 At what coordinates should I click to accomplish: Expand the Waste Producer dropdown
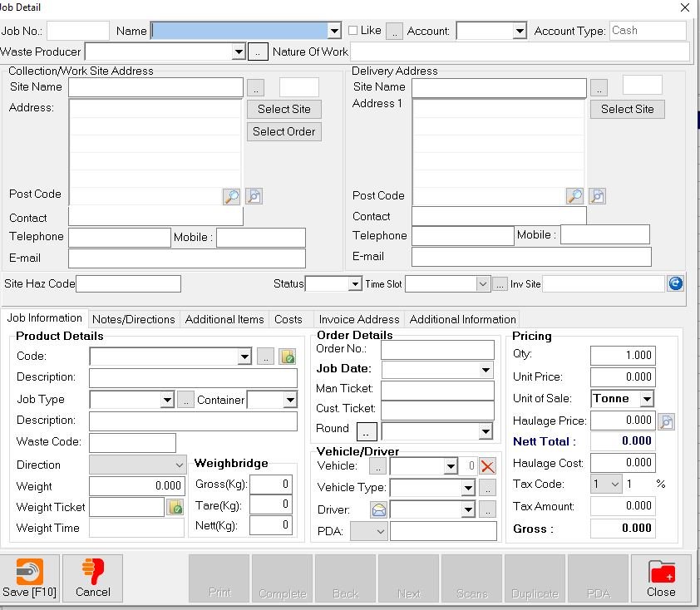239,52
